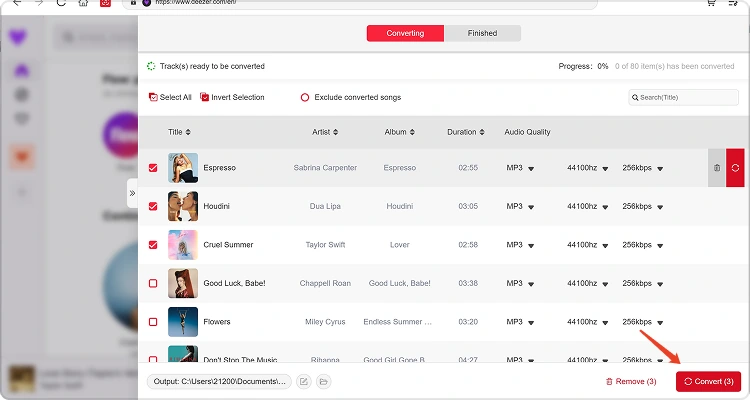Switch to the Converting tab
The width and height of the screenshot is (750, 400).
pos(405,33)
